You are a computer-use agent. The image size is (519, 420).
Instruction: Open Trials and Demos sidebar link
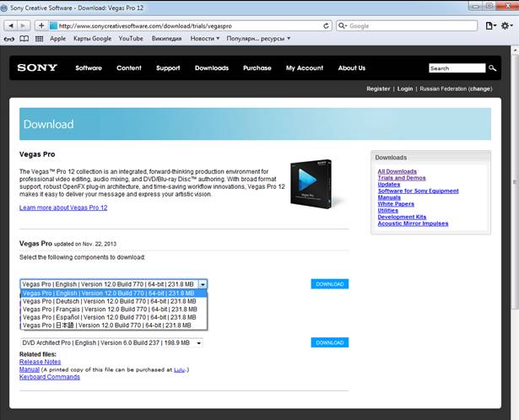[402, 178]
